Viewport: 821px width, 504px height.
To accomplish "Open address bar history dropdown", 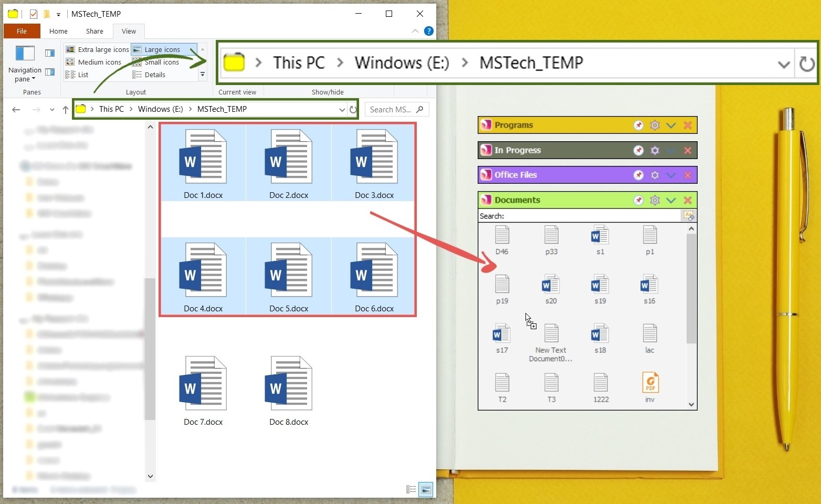I will tap(342, 109).
